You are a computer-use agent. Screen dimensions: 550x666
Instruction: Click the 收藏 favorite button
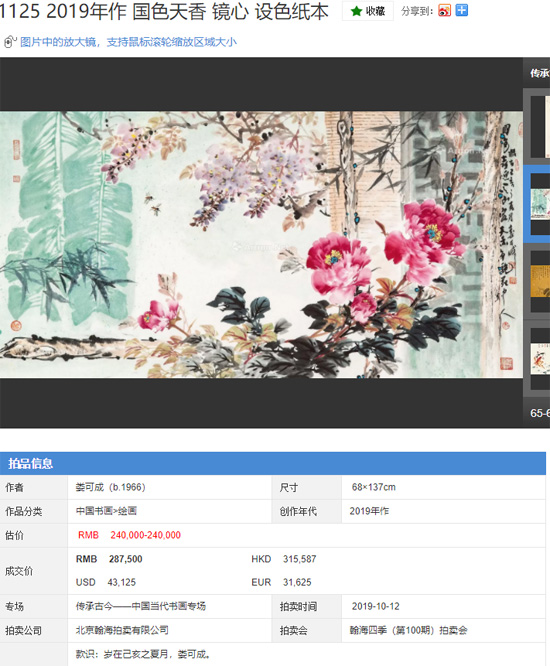[368, 11]
